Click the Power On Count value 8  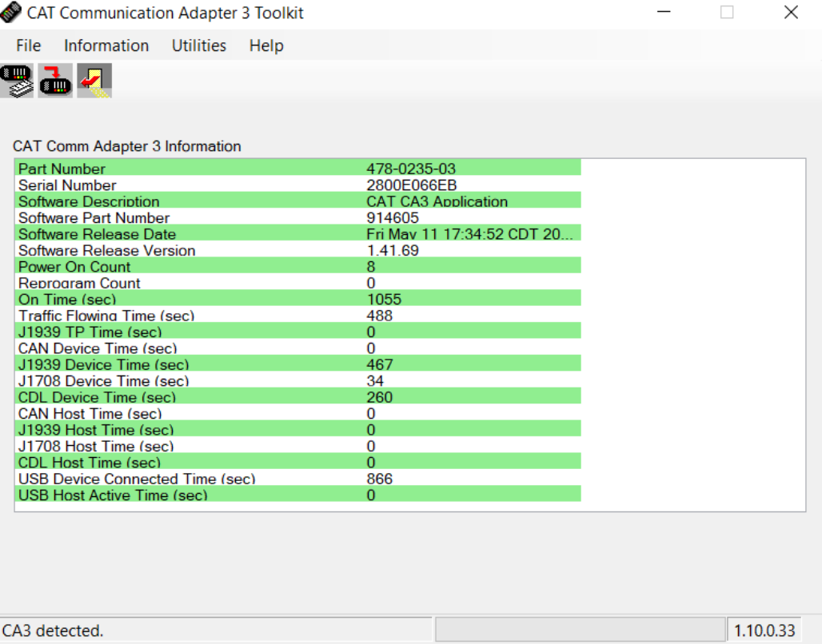click(371, 267)
